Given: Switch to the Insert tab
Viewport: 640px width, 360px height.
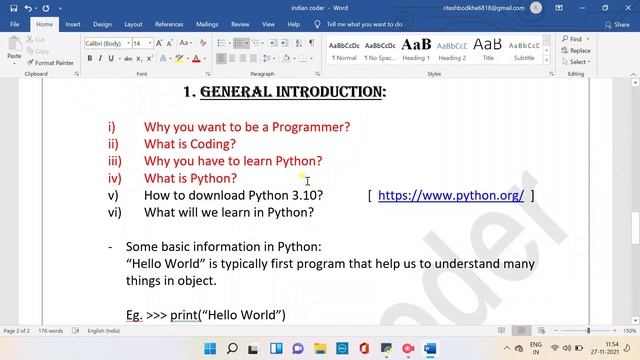Looking at the screenshot, I should (73, 24).
